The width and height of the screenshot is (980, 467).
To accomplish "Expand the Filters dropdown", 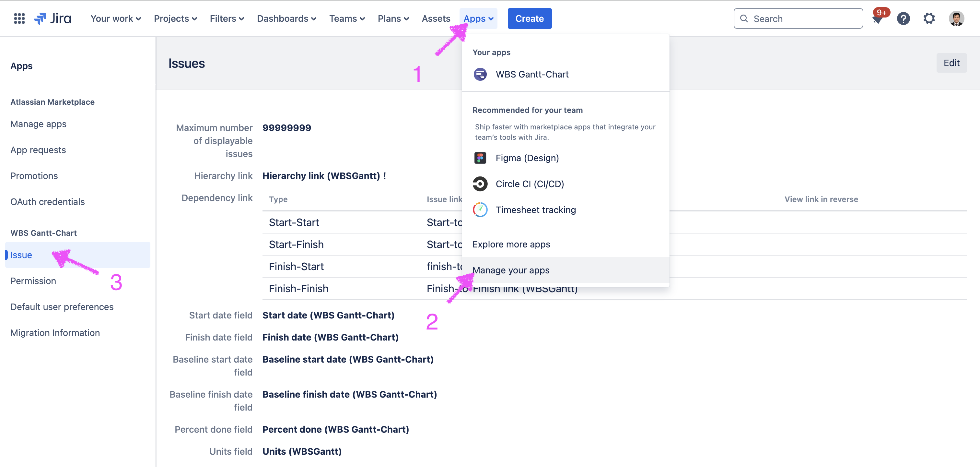I will (227, 18).
